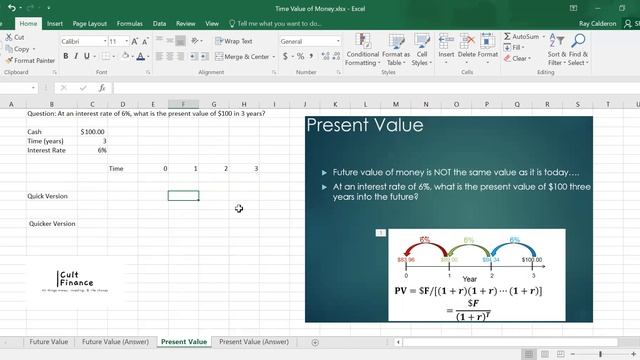
Task: Open the Name Box dropdown arrow
Action: click(x=33, y=88)
